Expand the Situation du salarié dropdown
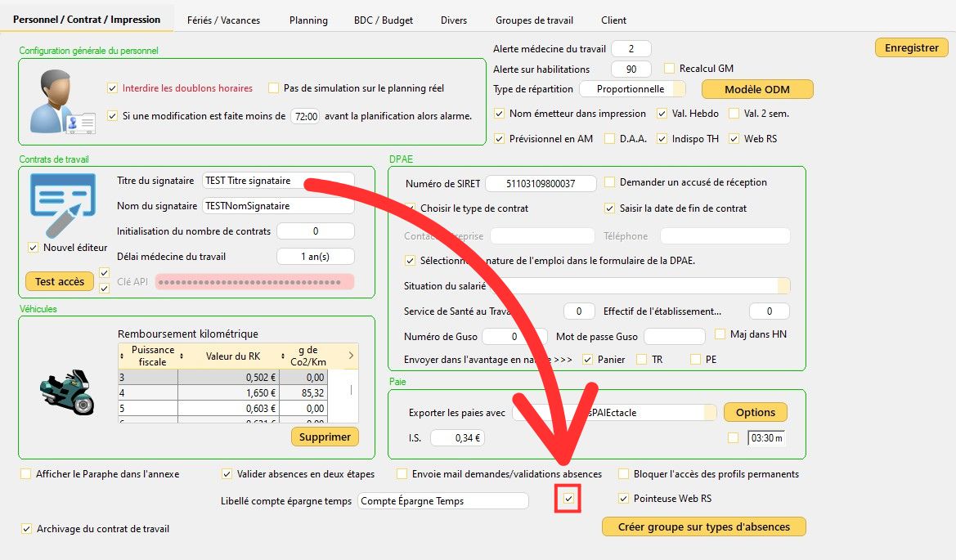Image resolution: width=956 pixels, height=560 pixels. click(x=783, y=286)
